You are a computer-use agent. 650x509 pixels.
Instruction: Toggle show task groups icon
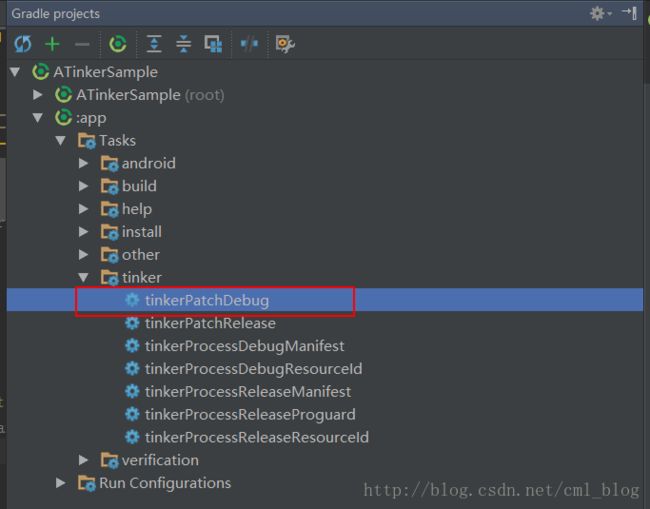pyautogui.click(x=213, y=44)
